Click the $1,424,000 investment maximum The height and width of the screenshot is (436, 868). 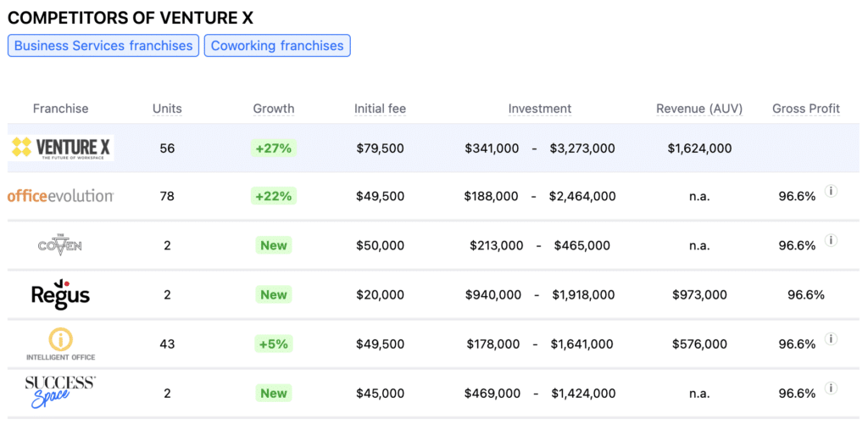(x=583, y=394)
